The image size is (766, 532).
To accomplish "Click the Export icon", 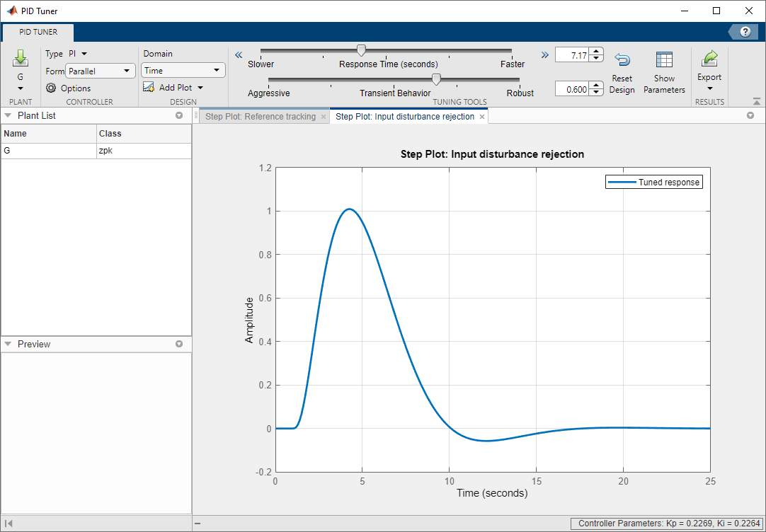I will point(709,59).
